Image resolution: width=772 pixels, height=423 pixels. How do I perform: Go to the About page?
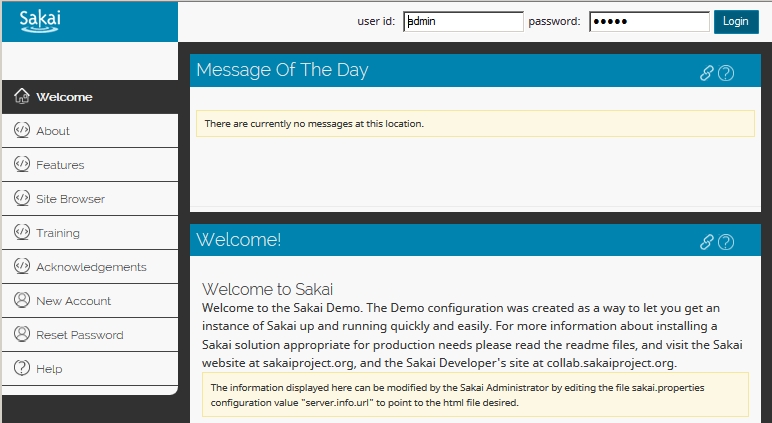point(53,131)
